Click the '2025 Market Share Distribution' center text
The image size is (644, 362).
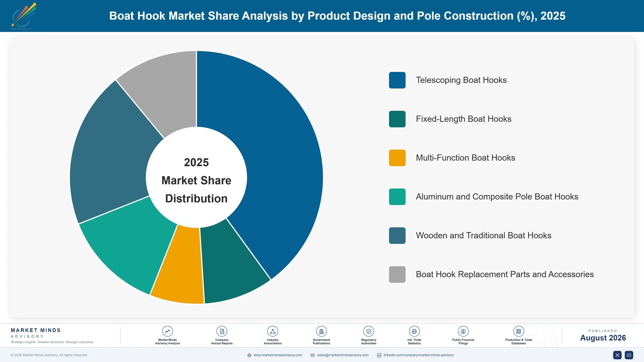pyautogui.click(x=196, y=180)
